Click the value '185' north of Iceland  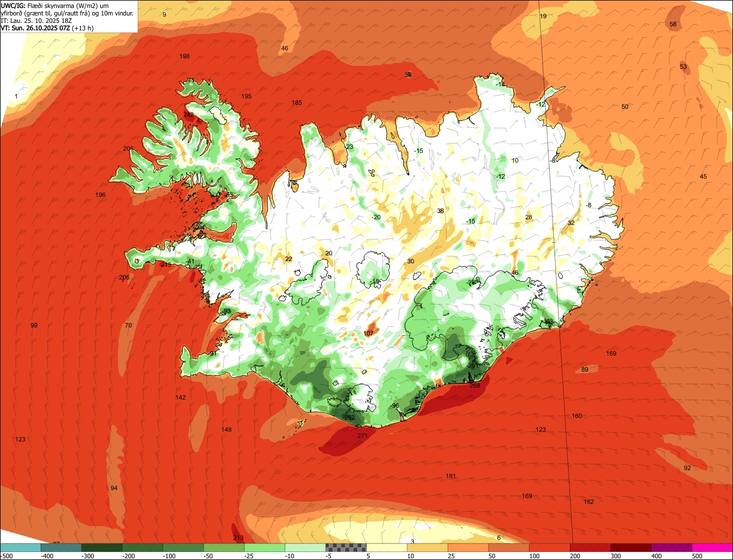[x=297, y=102]
